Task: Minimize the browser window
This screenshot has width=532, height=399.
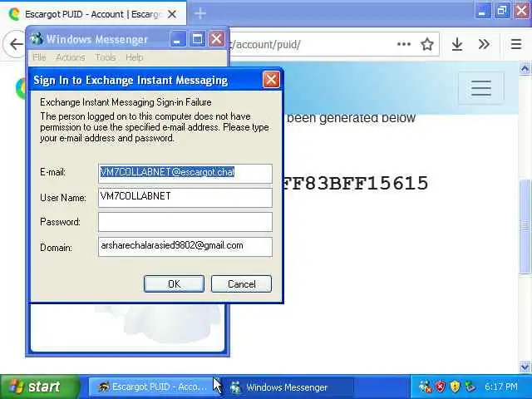Action: pos(482,12)
